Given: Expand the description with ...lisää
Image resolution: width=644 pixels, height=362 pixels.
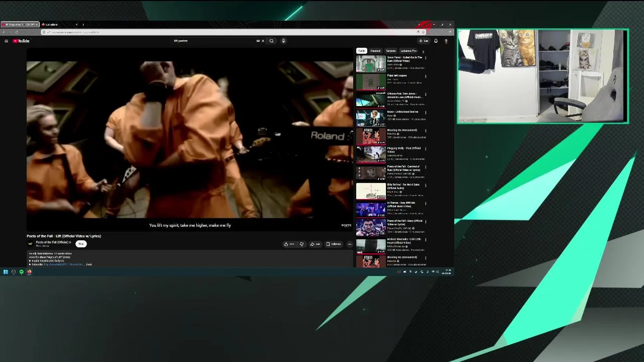Looking at the screenshot, I should (89, 264).
